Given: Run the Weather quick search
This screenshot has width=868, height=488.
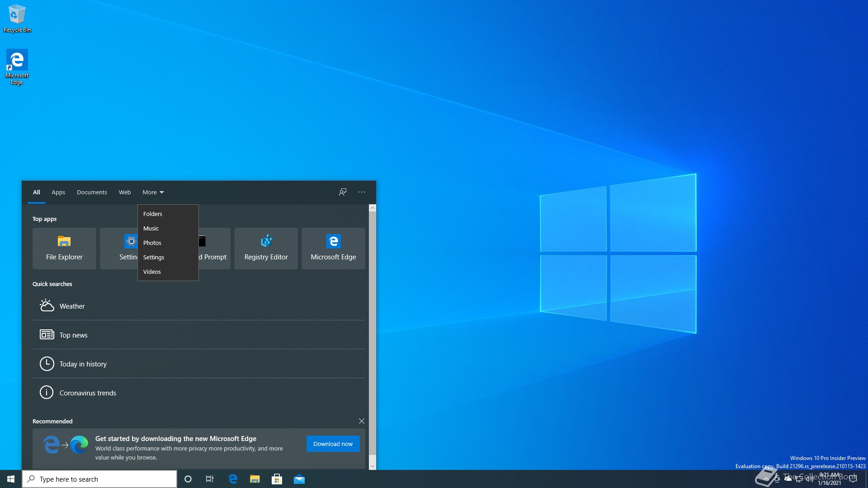Looking at the screenshot, I should pyautogui.click(x=199, y=306).
